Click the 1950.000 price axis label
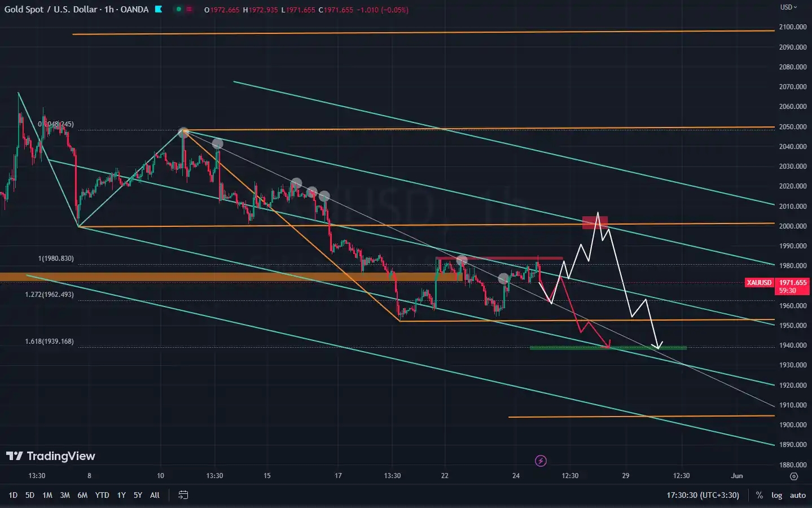Viewport: 812px width, 508px height. coord(792,326)
